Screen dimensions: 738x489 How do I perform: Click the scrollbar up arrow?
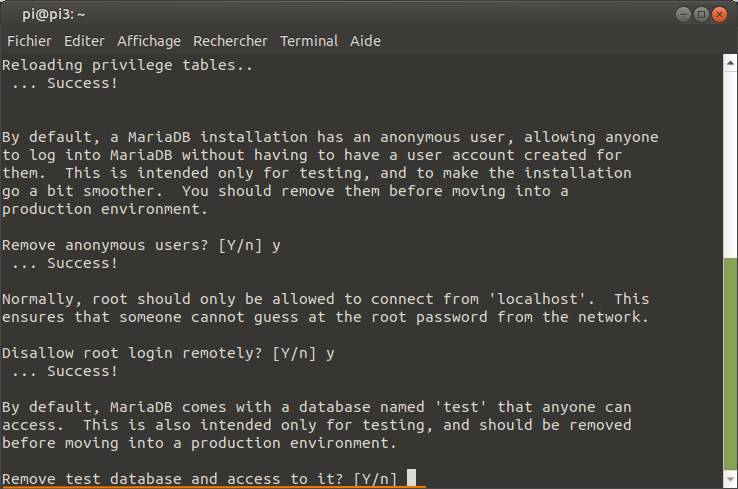coord(730,63)
